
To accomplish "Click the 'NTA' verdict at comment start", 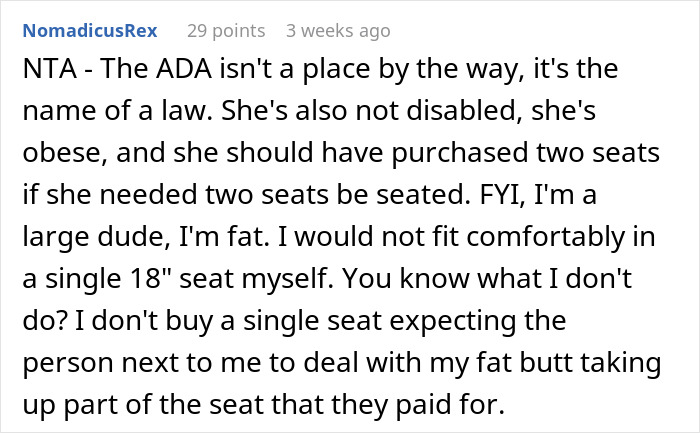I will click(47, 74).
